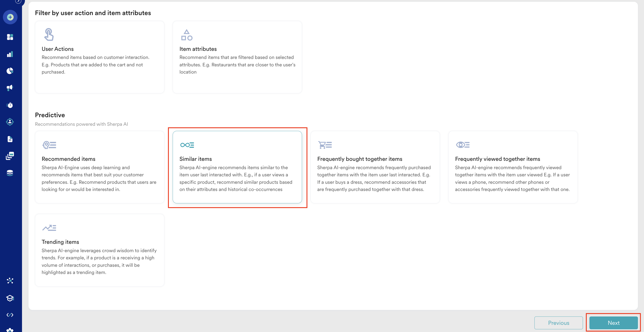Choose the Recommended items option
Screen dimensions: 644x332
(99, 167)
